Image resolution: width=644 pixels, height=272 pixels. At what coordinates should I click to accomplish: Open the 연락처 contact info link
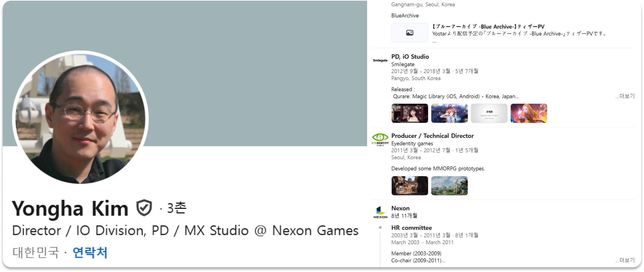(x=90, y=253)
